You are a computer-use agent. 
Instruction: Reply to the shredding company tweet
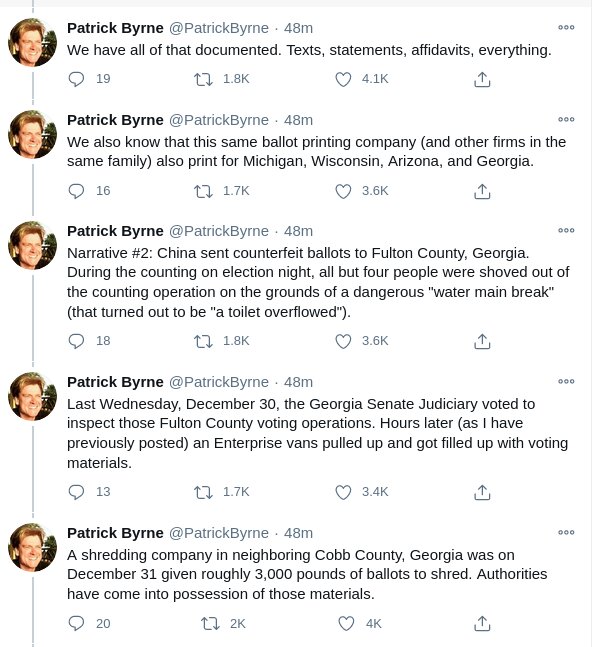(77, 623)
